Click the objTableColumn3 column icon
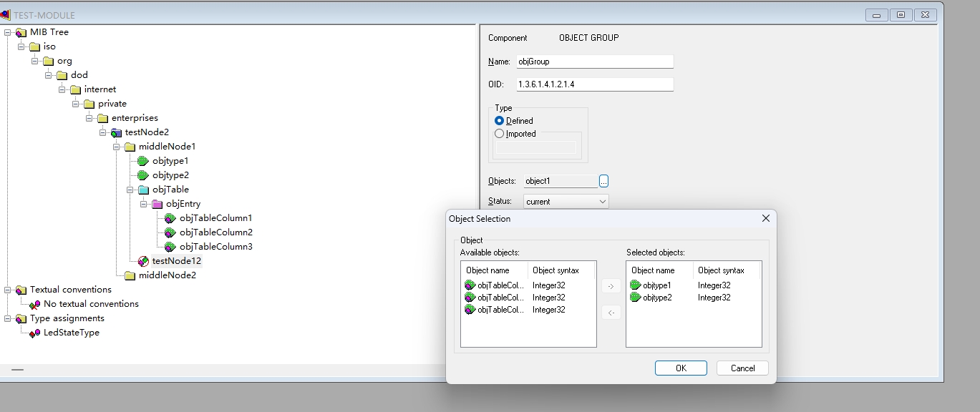Viewport: 980px width, 412px height. pos(170,247)
